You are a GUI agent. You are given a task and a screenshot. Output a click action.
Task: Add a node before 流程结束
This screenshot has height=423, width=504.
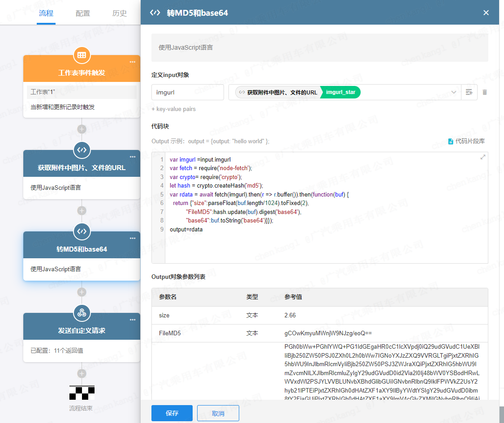(82, 373)
